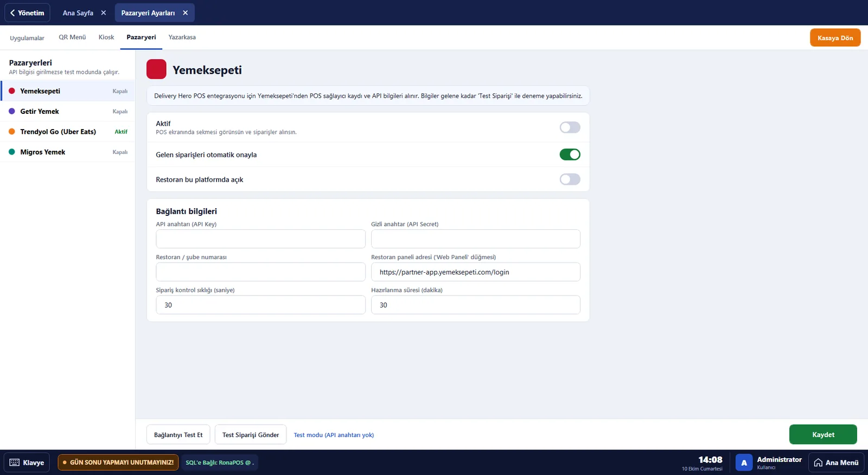The image size is (868, 475).
Task: Click Test Siparişi Gönder button
Action: [x=251, y=434]
